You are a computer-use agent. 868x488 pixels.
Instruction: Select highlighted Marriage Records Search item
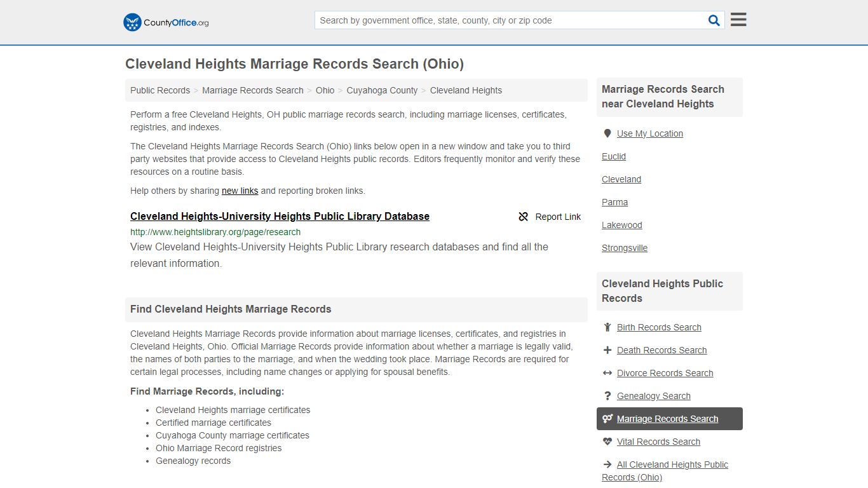(x=670, y=419)
